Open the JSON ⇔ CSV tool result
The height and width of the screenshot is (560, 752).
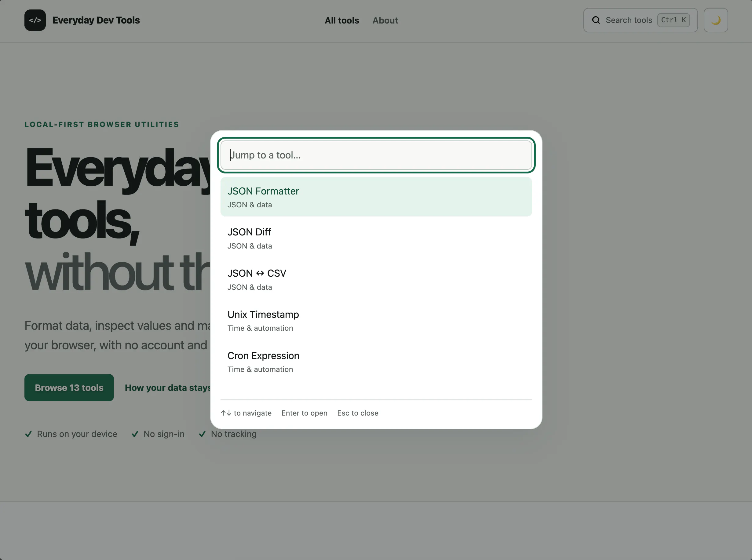[x=376, y=279]
